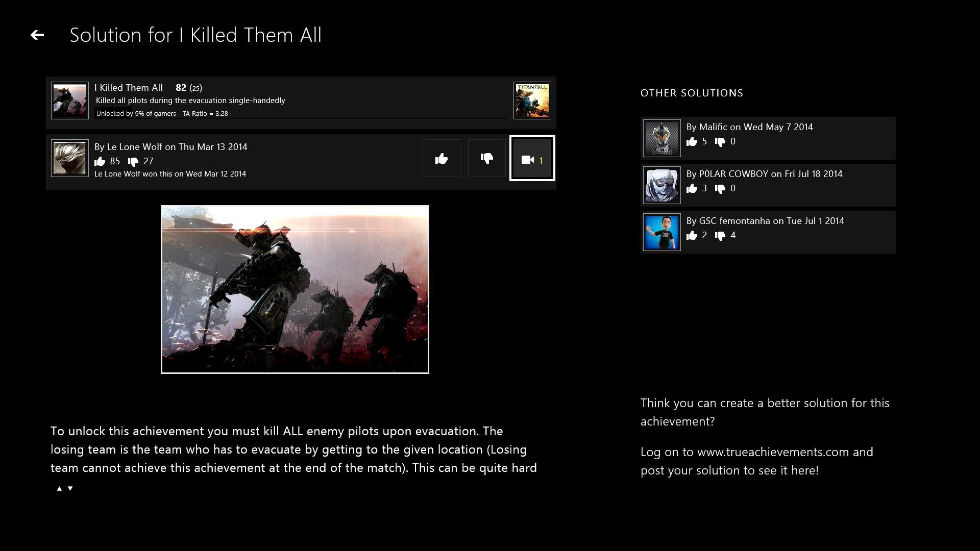
Task: Open solution by GSC femontanha
Action: (x=768, y=232)
